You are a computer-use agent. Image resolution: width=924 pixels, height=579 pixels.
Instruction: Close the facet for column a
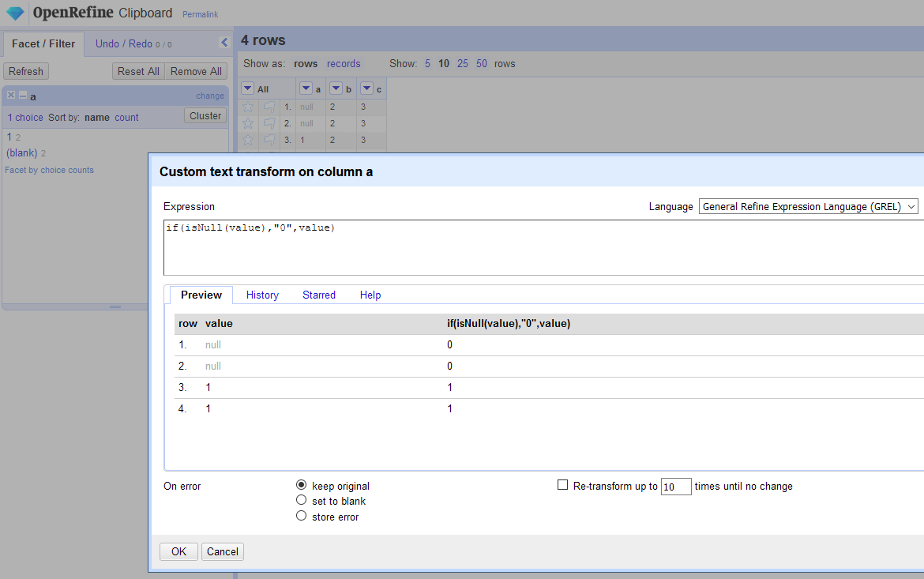click(9, 94)
